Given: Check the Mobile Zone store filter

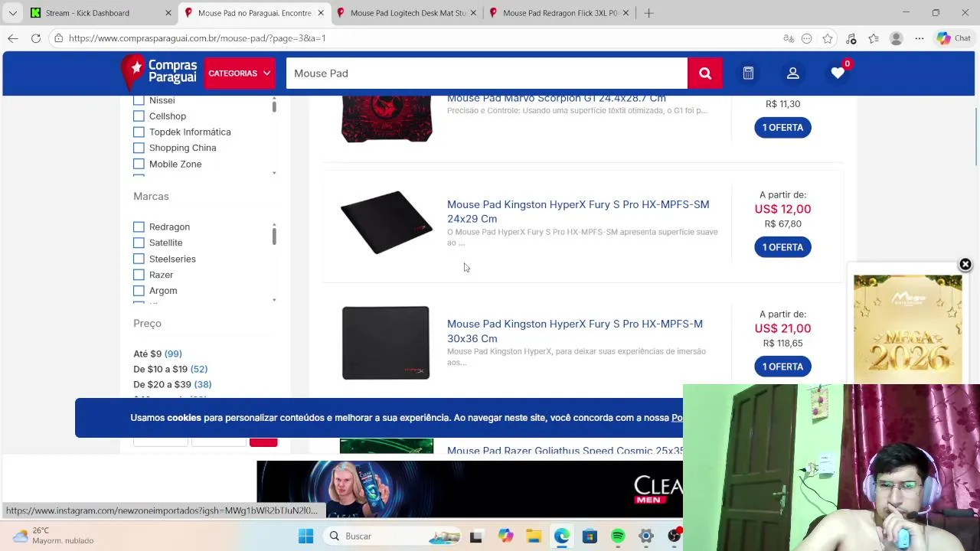Looking at the screenshot, I should [x=139, y=164].
